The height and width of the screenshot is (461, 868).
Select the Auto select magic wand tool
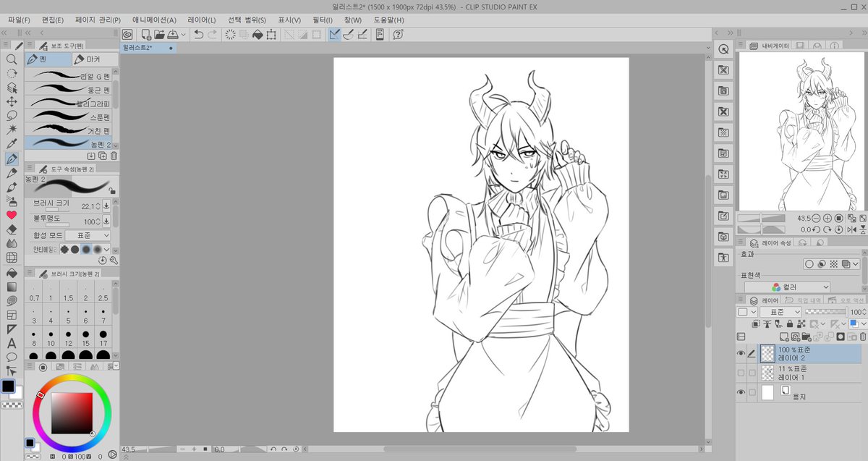[12, 129]
